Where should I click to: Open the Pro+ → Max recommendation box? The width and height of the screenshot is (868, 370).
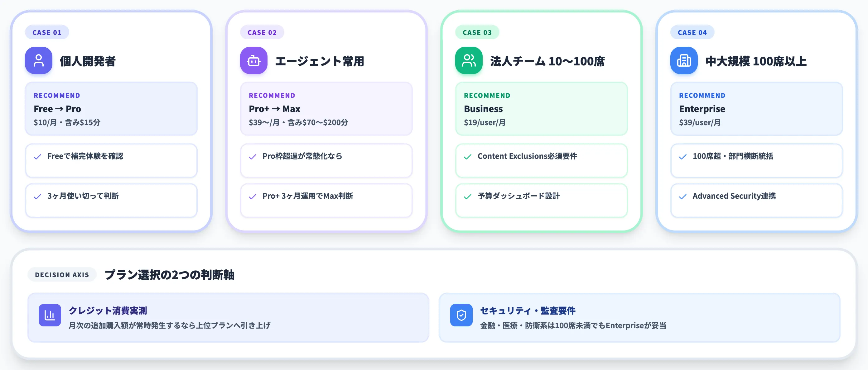coord(326,109)
